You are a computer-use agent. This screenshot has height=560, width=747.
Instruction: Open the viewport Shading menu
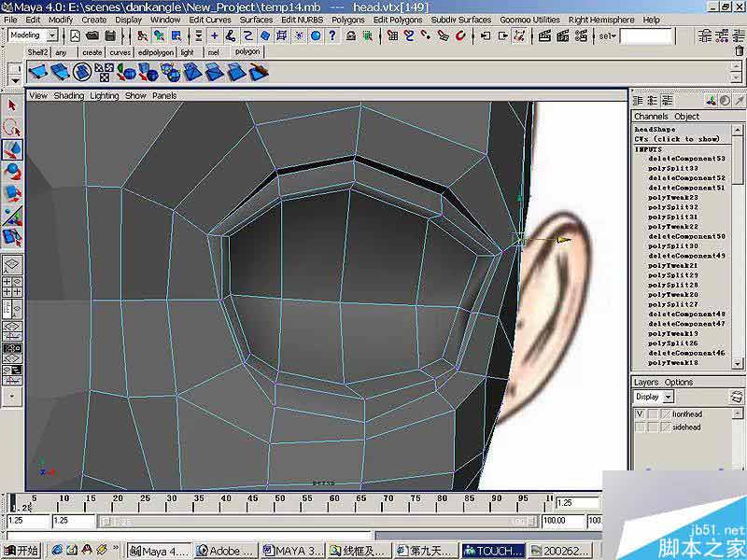(x=68, y=95)
